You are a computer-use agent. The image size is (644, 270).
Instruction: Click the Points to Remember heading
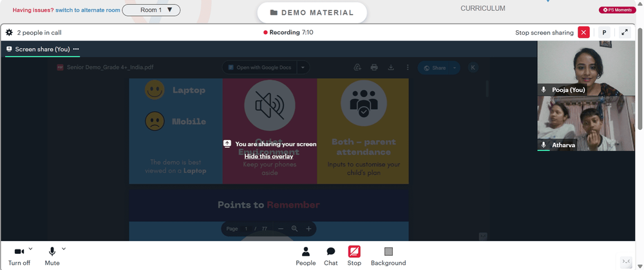tap(269, 205)
